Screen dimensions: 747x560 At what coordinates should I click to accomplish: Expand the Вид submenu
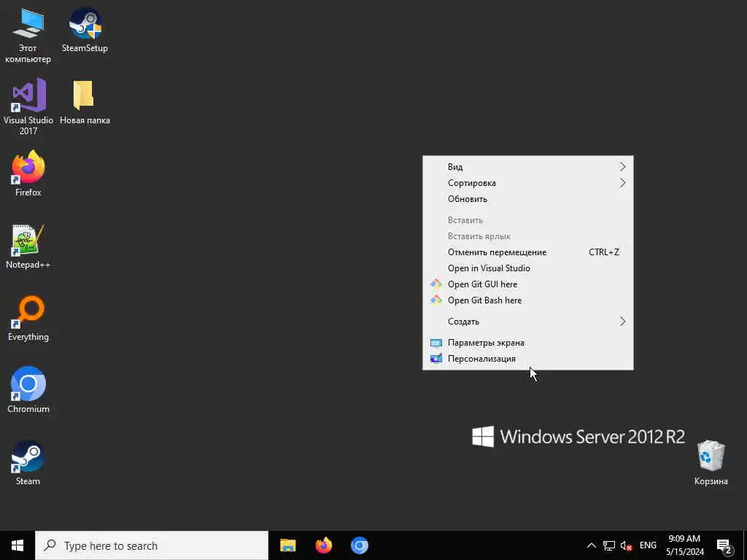[x=528, y=167]
